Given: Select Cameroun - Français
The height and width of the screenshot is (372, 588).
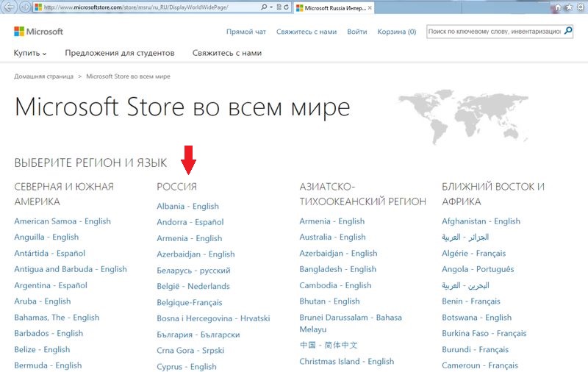Looking at the screenshot, I should (x=480, y=365).
